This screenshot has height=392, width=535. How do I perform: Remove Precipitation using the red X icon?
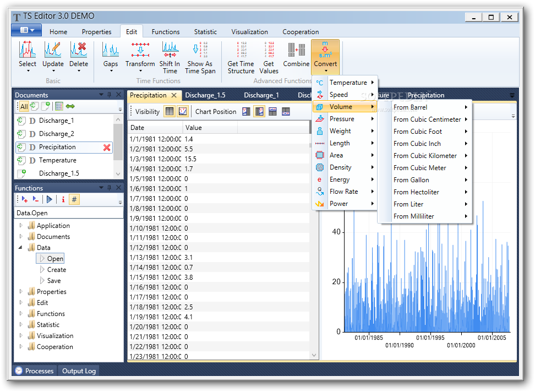pos(107,147)
